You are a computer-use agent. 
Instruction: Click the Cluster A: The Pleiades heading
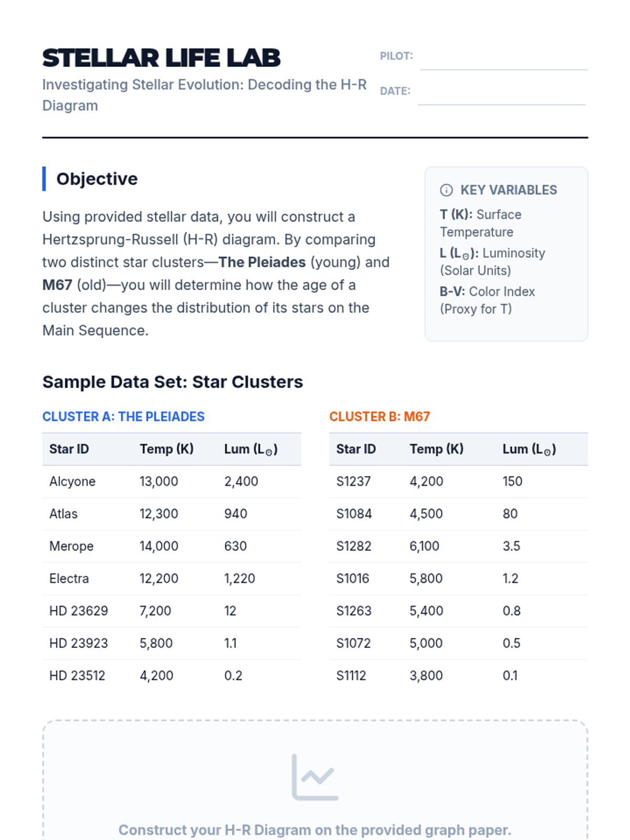click(123, 416)
